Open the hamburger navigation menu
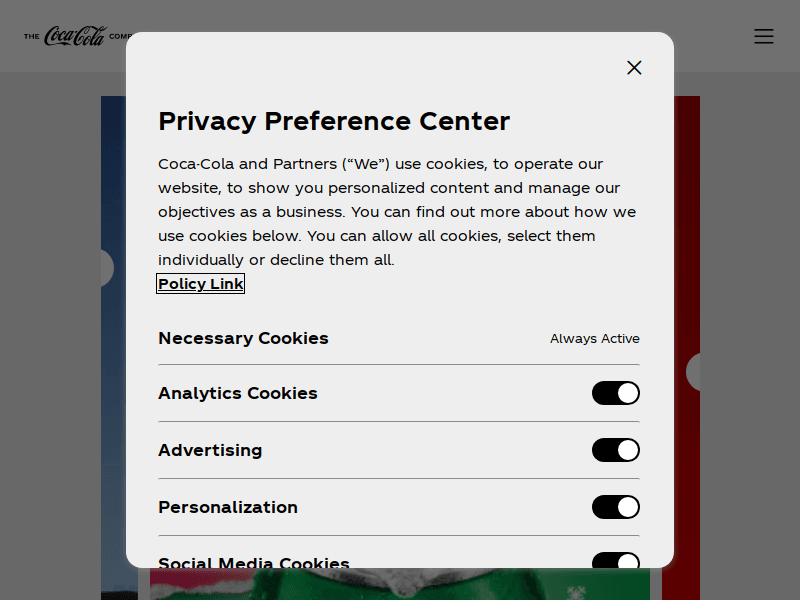This screenshot has height=600, width=800. [x=764, y=36]
